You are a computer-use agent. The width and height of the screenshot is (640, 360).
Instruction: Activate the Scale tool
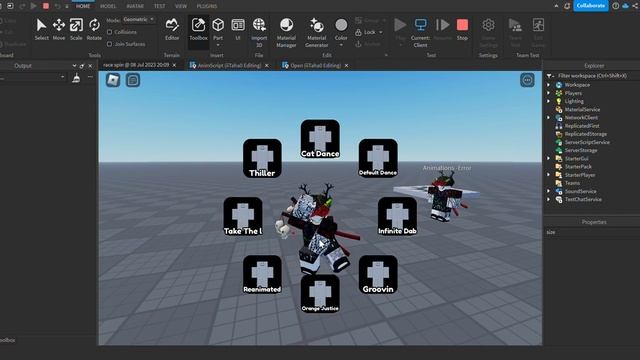(76, 29)
